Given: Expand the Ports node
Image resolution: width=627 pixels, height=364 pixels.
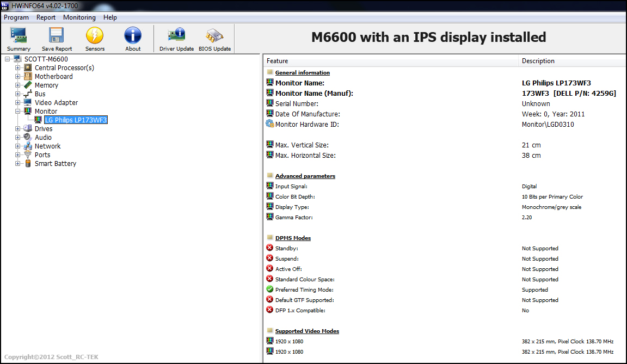Looking at the screenshot, I should click(x=17, y=155).
